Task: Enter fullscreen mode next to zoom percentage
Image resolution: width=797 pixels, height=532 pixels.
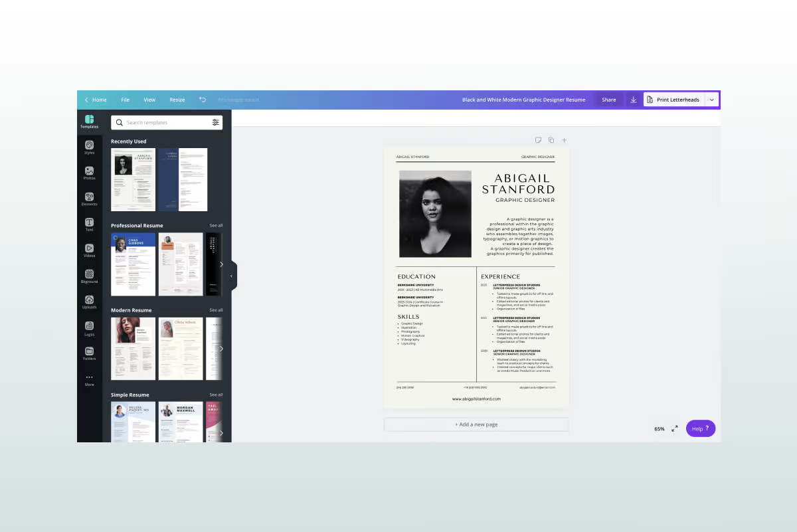Action: 674,429
